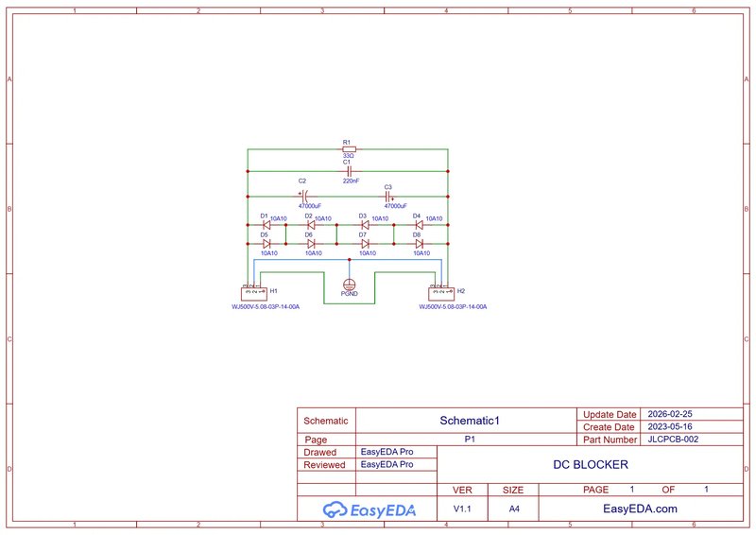This screenshot has width=756, height=535.
Task: Click the Create Date field label
Action: pyautogui.click(x=609, y=427)
